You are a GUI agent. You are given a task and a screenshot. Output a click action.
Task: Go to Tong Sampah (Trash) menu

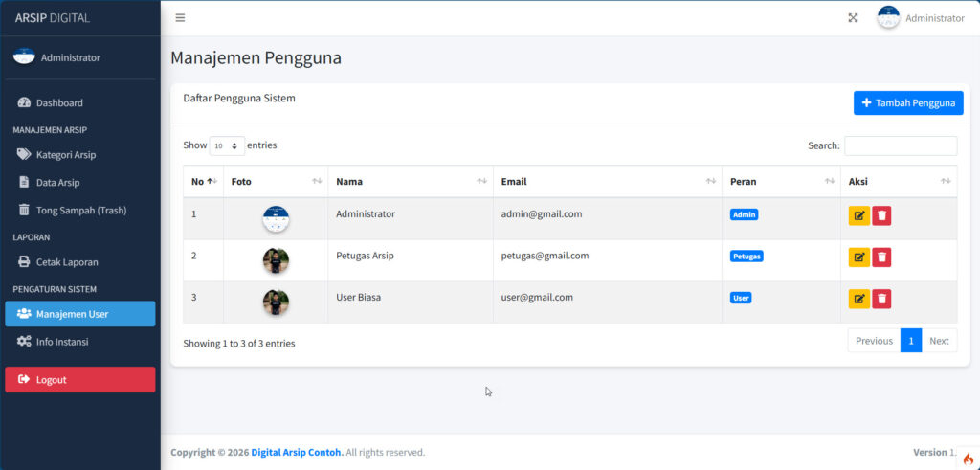pyautogui.click(x=80, y=210)
